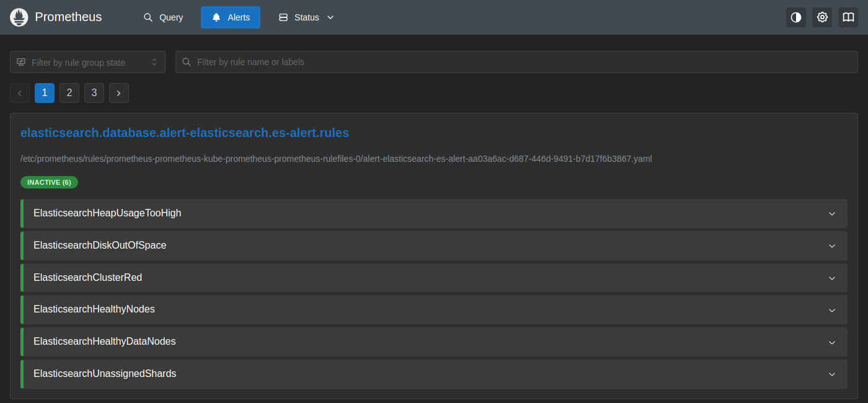Expand the ElasticsearchHealthyDataNodes rule chevron

click(x=832, y=342)
